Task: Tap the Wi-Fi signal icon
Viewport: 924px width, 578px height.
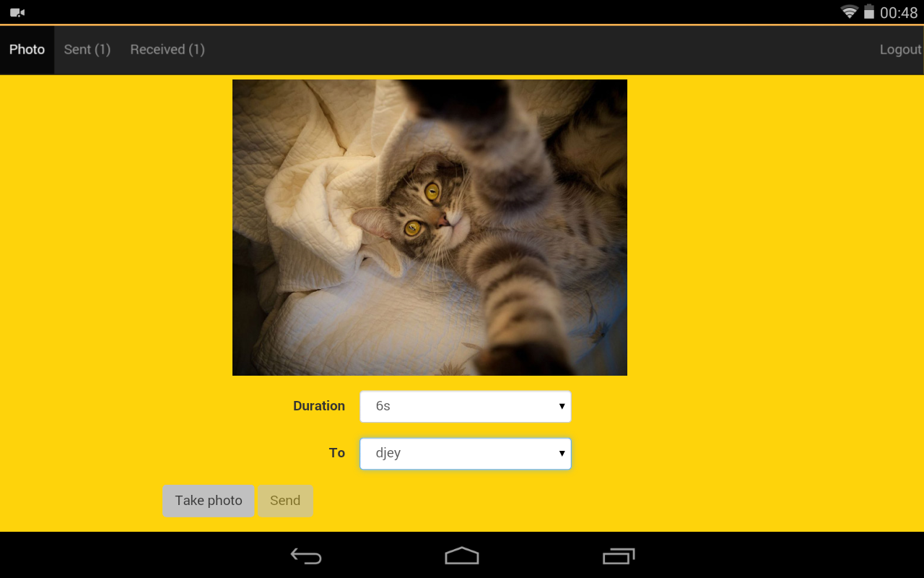Action: pyautogui.click(x=849, y=12)
